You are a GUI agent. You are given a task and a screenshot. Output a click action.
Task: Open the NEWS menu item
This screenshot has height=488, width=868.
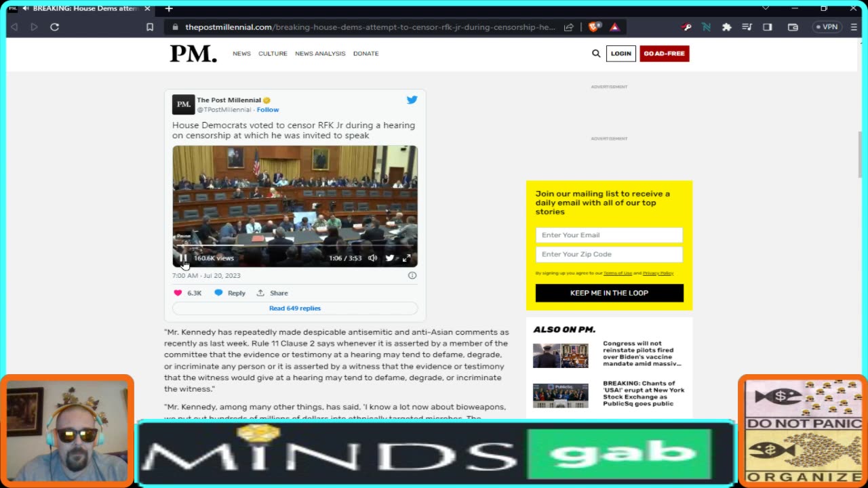(x=241, y=54)
